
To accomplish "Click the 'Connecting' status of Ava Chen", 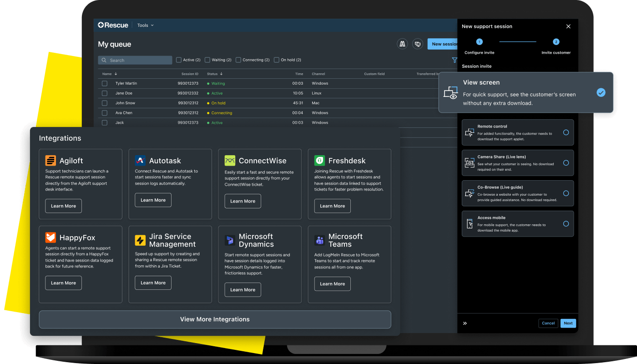I will tap(222, 113).
